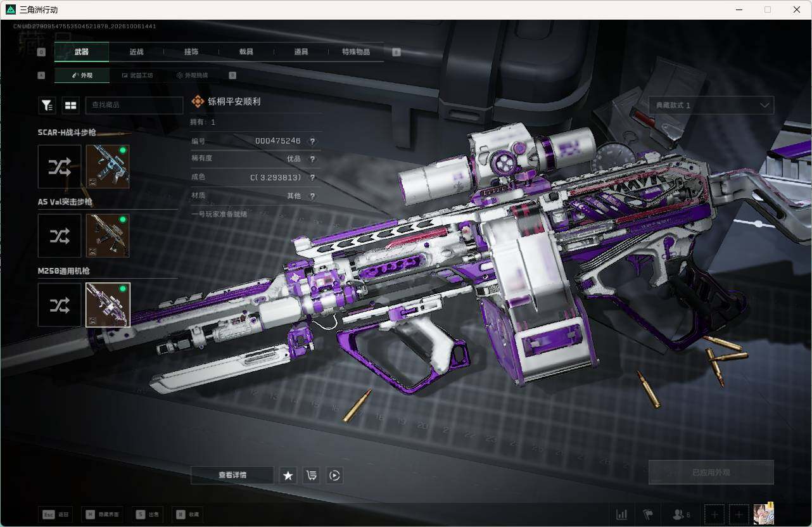Open the 外观挑战 sub-tab
This screenshot has height=527, width=812.
click(x=193, y=75)
